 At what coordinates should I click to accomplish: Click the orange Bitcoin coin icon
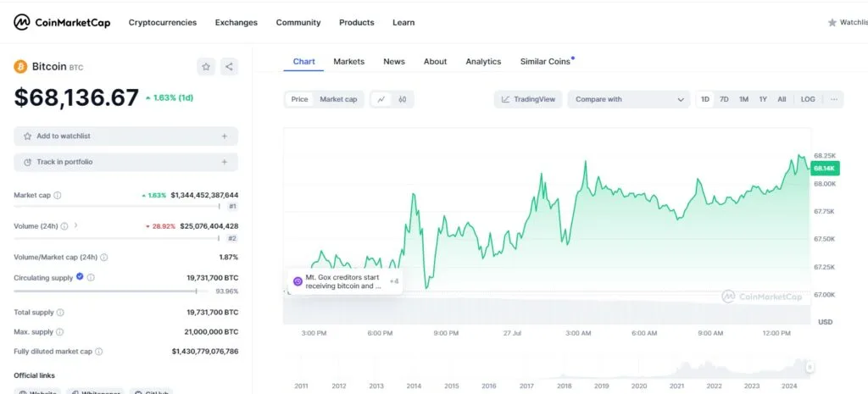pyautogui.click(x=20, y=67)
